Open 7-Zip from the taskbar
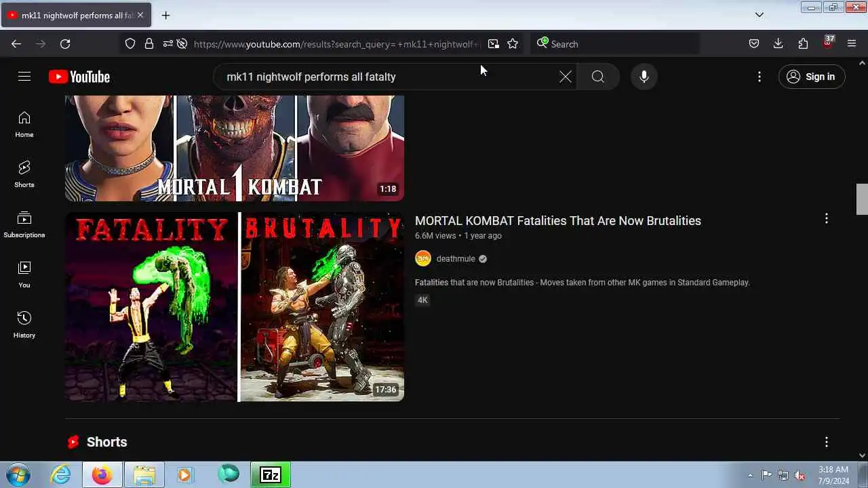Screen dimensions: 868x488 (271, 474)
